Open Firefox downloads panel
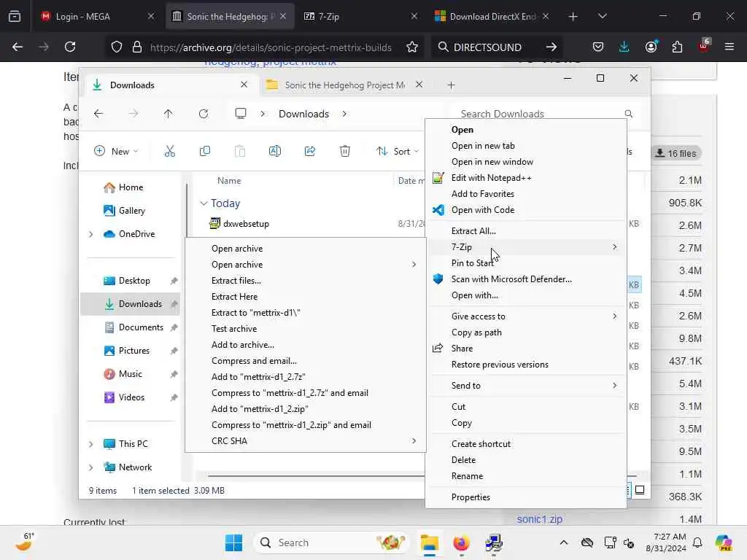Image resolution: width=747 pixels, height=560 pixels. [624, 47]
